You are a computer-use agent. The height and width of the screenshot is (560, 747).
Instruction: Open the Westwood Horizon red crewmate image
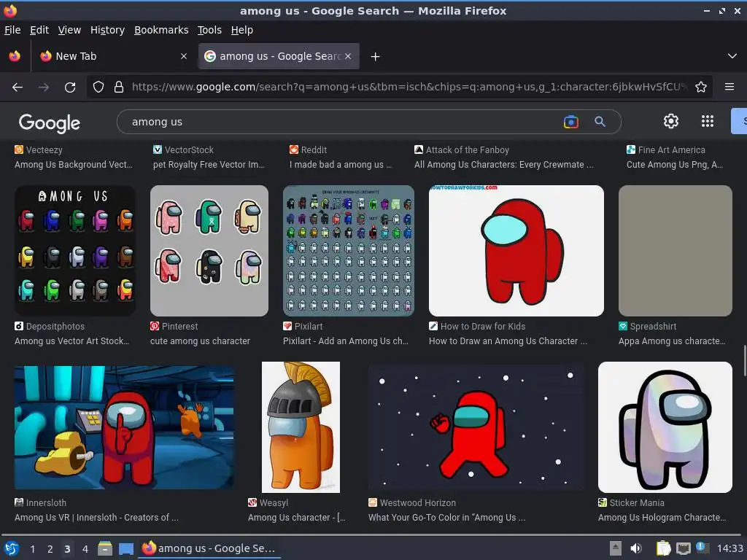pyautogui.click(x=476, y=427)
